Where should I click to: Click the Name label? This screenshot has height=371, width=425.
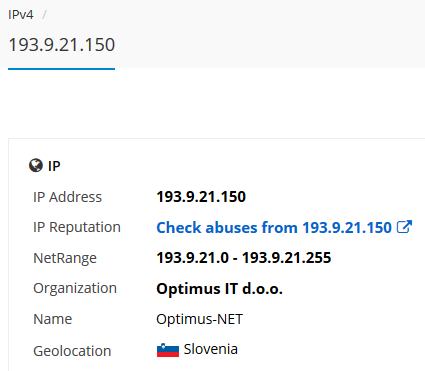[52, 319]
